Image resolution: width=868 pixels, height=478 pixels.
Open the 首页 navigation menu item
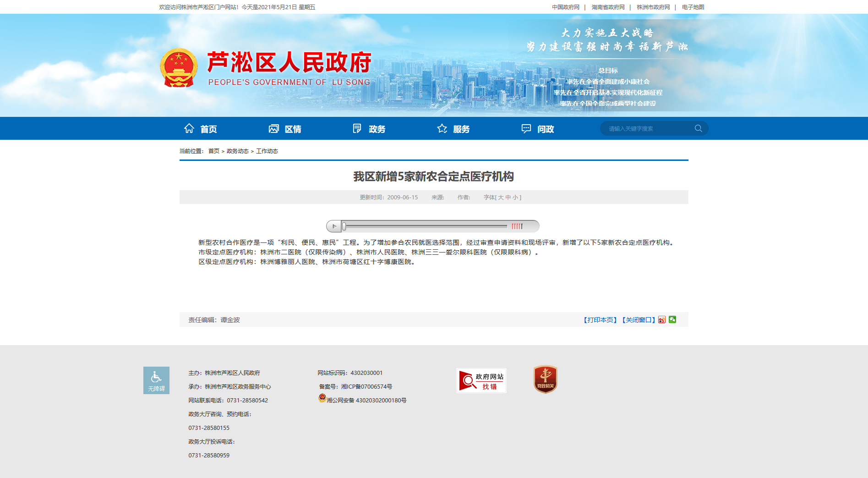pyautogui.click(x=201, y=129)
